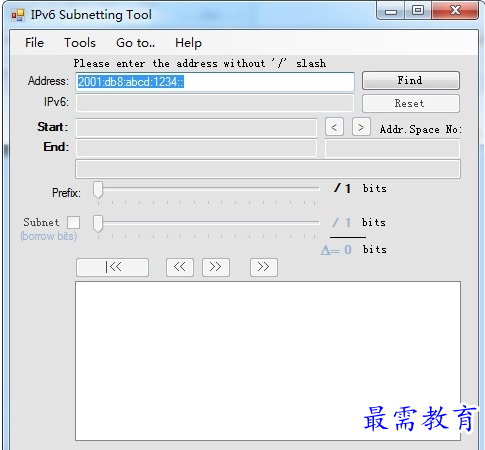Click the Find button
The image size is (485, 450).
[411, 80]
